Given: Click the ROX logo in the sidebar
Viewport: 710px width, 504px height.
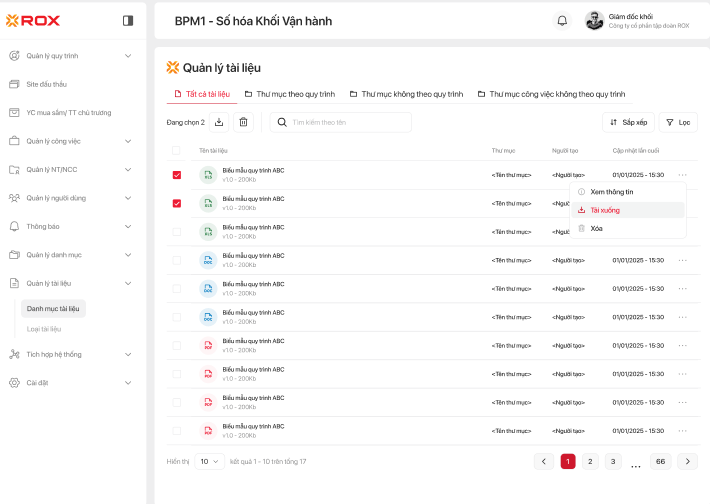Looking at the screenshot, I should coord(27,20).
